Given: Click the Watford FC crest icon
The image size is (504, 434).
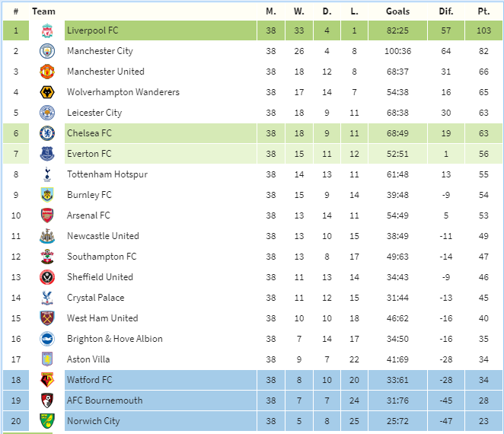Looking at the screenshot, I should 47,380.
